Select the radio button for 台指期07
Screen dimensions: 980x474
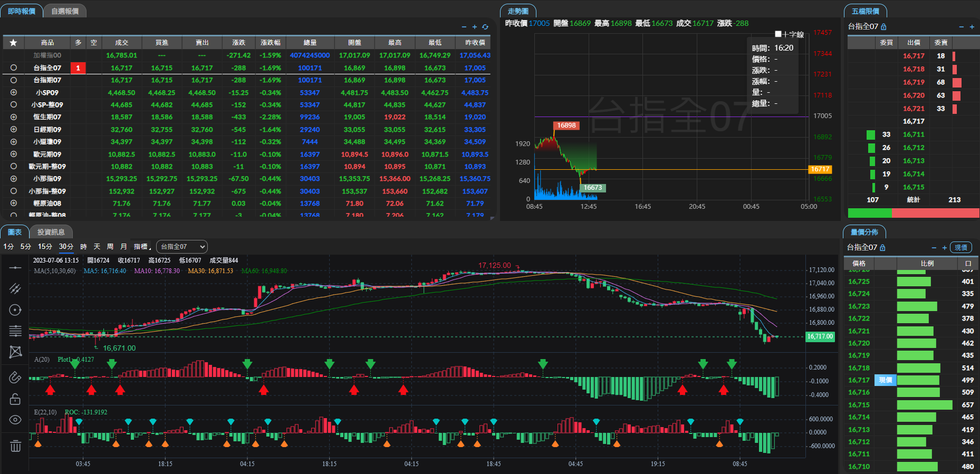(14, 80)
